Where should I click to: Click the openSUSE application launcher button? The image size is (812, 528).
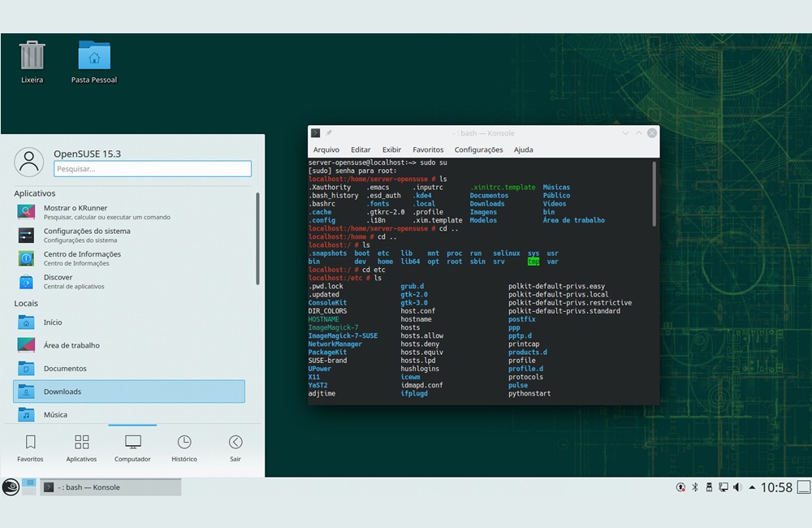click(x=11, y=487)
